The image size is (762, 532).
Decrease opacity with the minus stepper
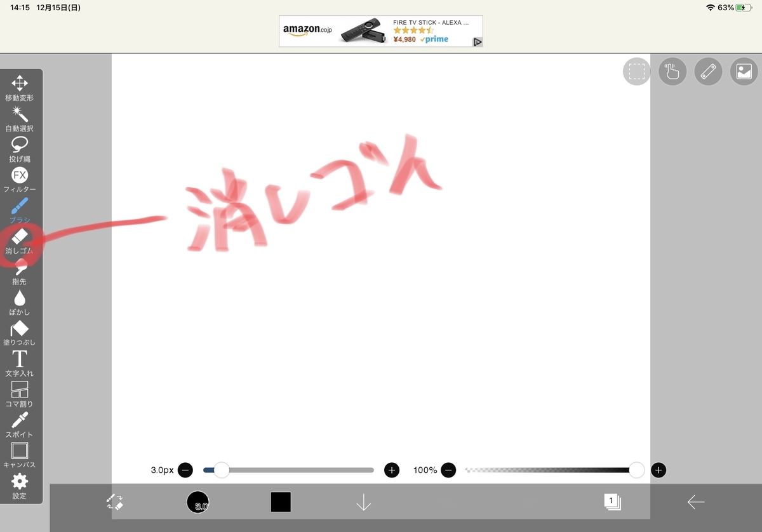click(448, 470)
